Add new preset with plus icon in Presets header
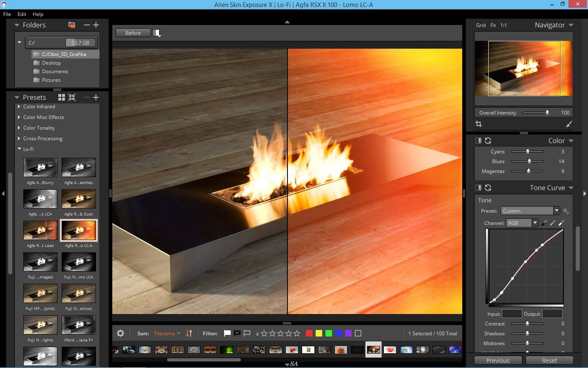The width and height of the screenshot is (588, 368). [x=96, y=97]
